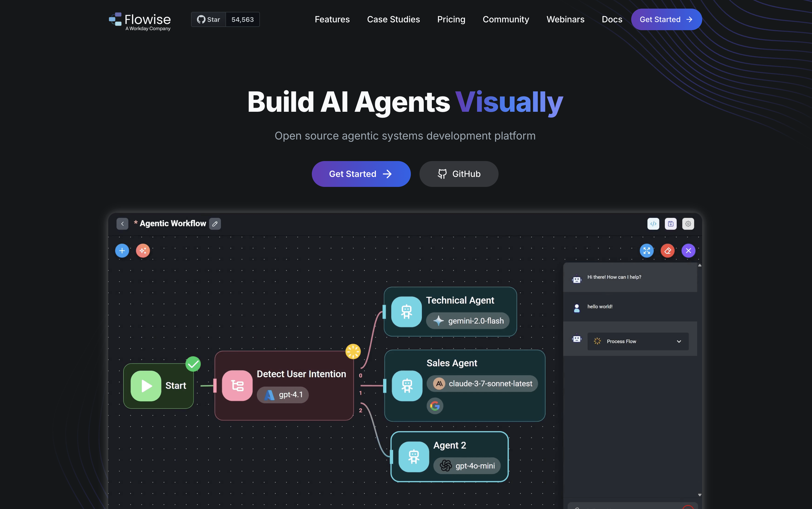Image resolution: width=812 pixels, height=509 pixels.
Task: Click the 'Build AI Agents Visually' headline
Action: 405,102
